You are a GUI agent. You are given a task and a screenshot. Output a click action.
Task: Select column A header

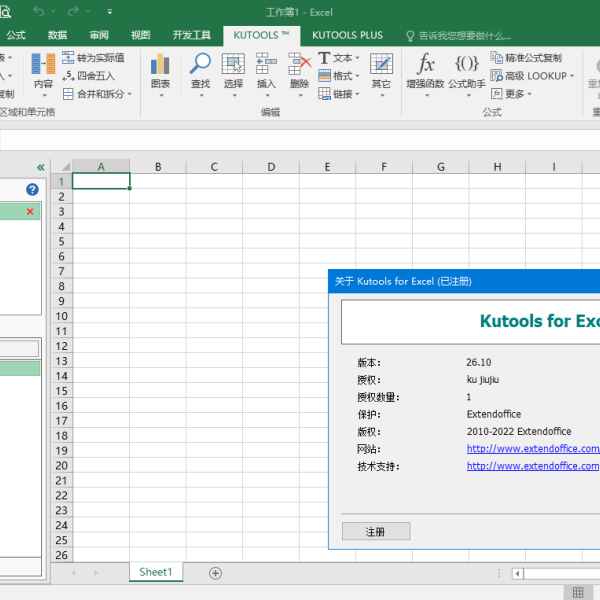101,166
